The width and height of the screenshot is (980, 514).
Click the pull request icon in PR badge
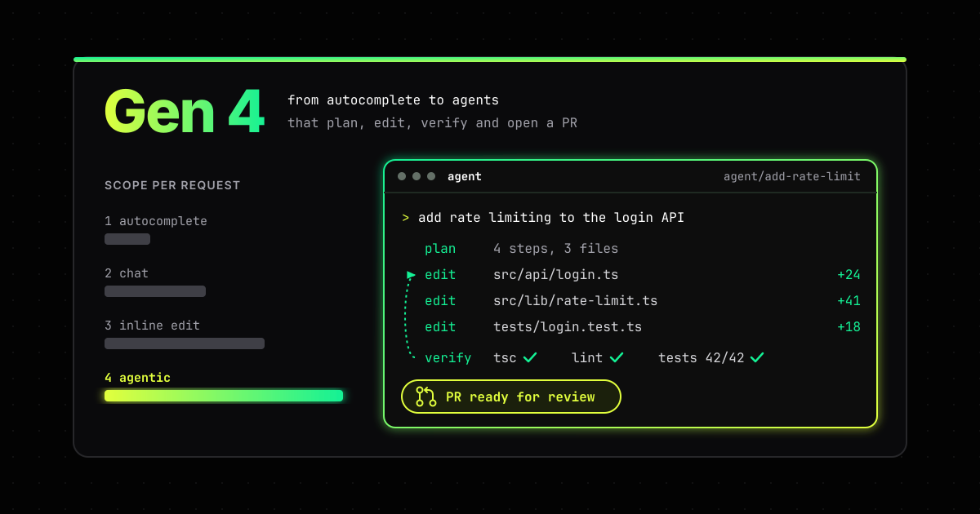tap(426, 397)
